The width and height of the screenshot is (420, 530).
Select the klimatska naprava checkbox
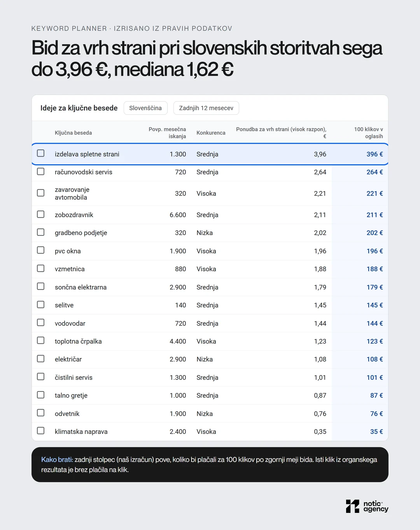[40, 431]
